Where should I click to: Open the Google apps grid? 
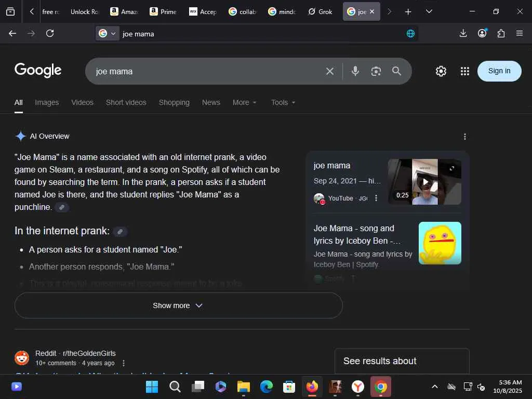465,71
